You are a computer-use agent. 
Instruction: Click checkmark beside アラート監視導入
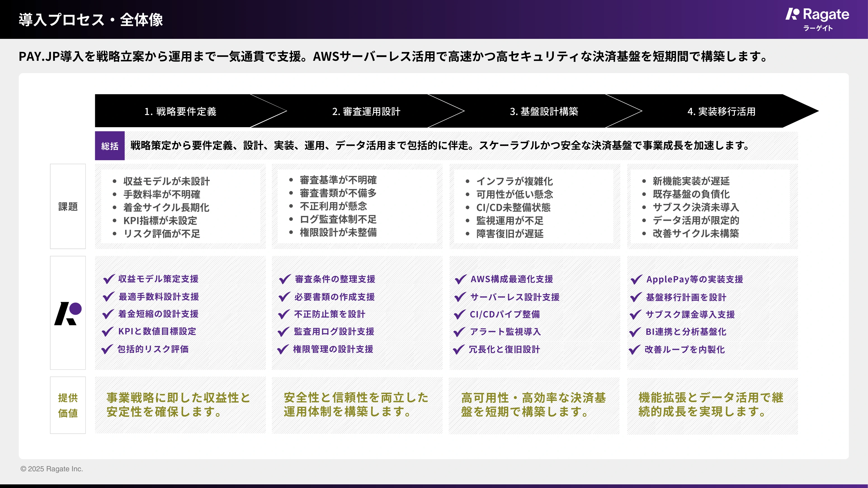(x=460, y=332)
